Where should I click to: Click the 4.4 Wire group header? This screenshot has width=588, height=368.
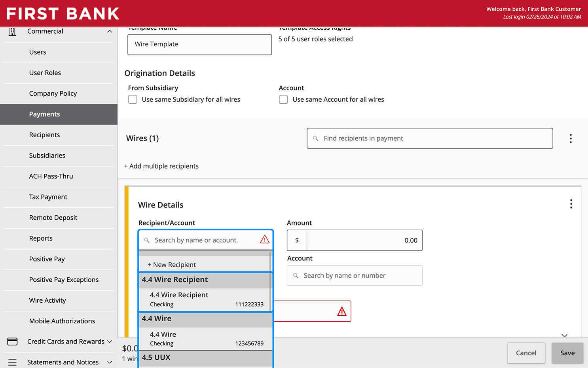(206, 319)
